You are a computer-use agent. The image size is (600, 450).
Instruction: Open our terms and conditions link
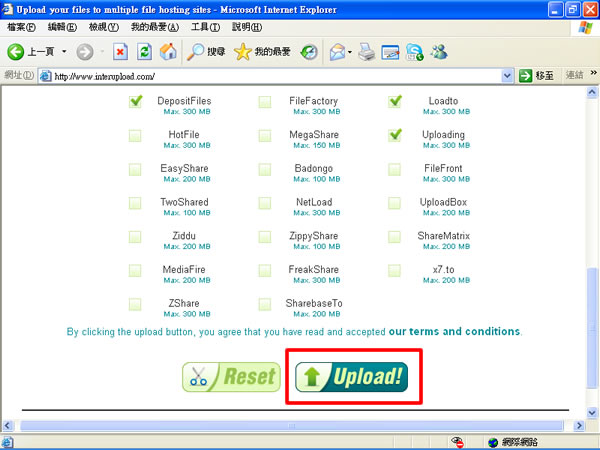pos(454,331)
